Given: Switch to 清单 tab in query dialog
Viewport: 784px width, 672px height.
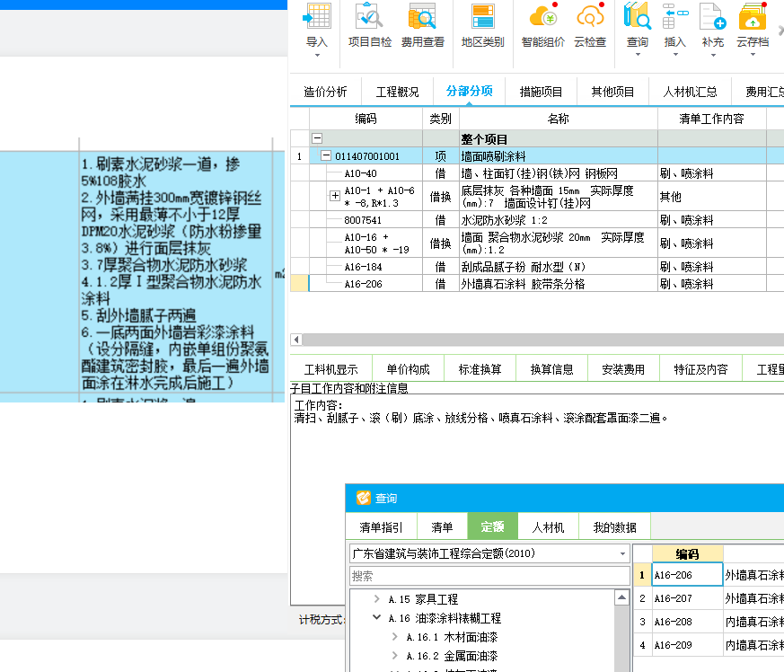Looking at the screenshot, I should (442, 526).
